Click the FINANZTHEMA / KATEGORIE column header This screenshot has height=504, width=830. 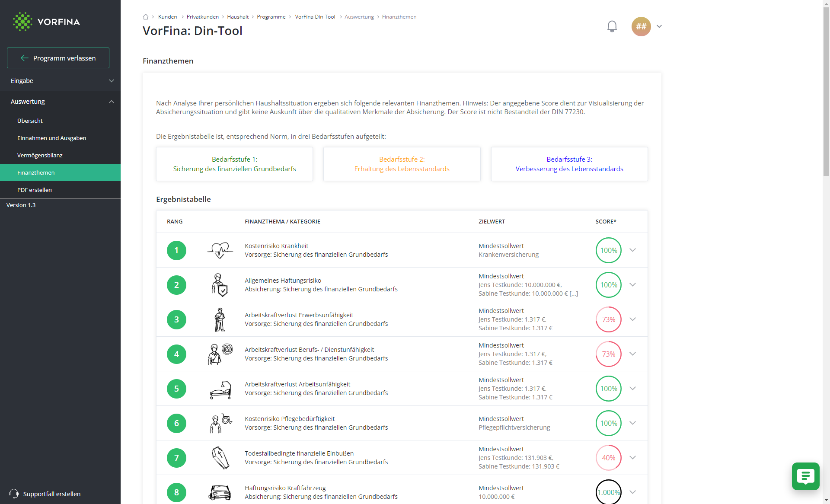[282, 221]
